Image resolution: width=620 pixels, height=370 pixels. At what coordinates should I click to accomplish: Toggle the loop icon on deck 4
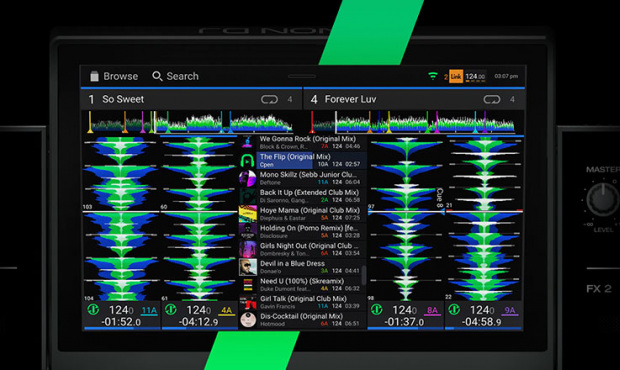(x=491, y=99)
